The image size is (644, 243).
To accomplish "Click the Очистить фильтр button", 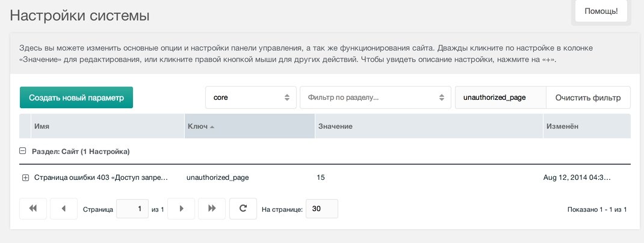I will pyautogui.click(x=588, y=97).
